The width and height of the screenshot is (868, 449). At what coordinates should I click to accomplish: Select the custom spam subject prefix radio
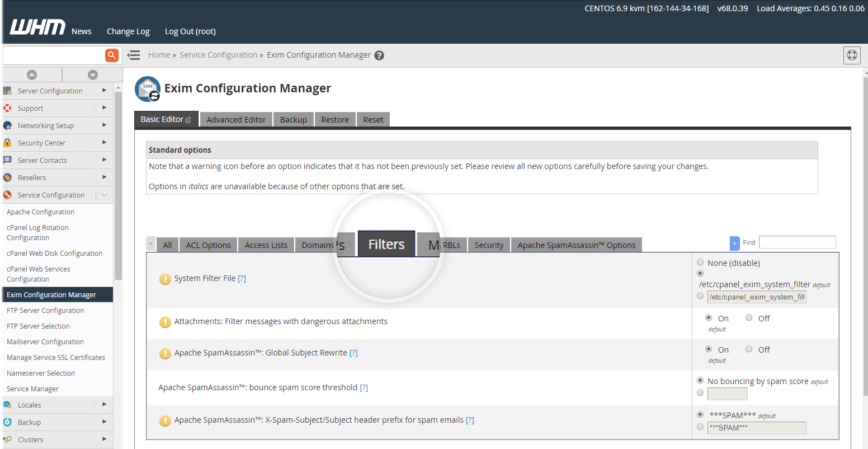700,427
